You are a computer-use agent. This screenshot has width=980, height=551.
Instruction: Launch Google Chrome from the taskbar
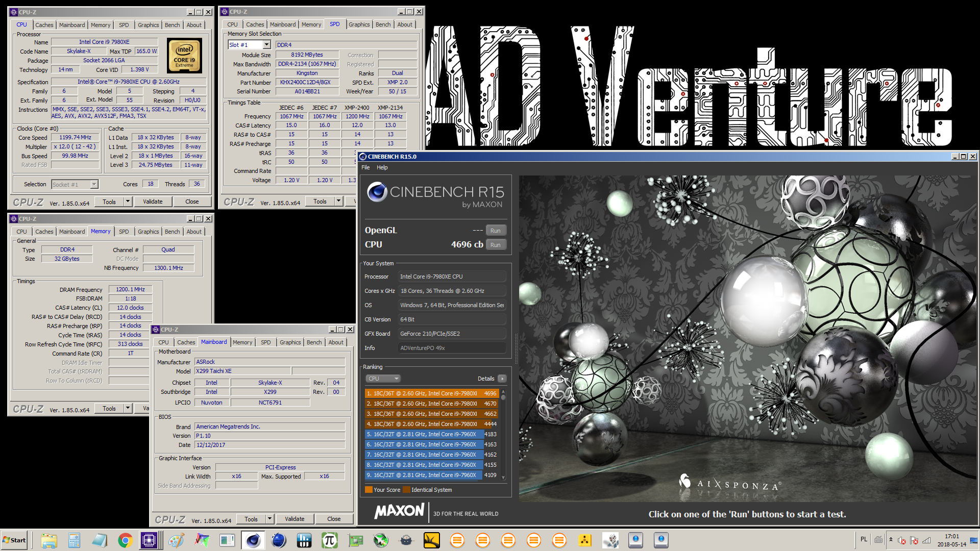(125, 540)
